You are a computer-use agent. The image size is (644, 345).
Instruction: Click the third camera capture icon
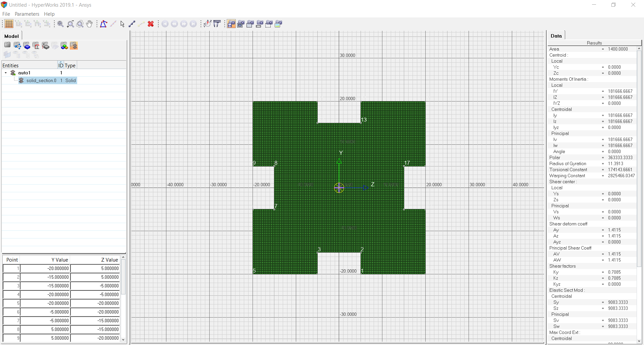point(250,24)
